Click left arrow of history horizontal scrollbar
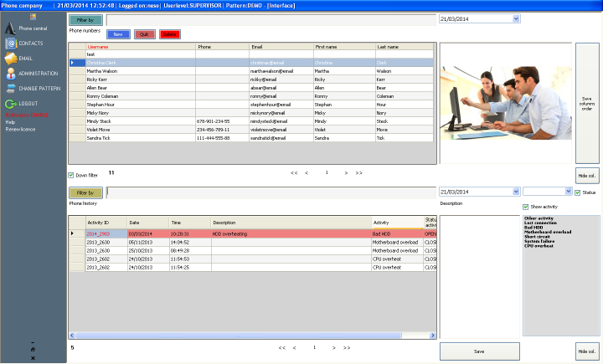The height and width of the screenshot is (364, 603). click(x=72, y=336)
